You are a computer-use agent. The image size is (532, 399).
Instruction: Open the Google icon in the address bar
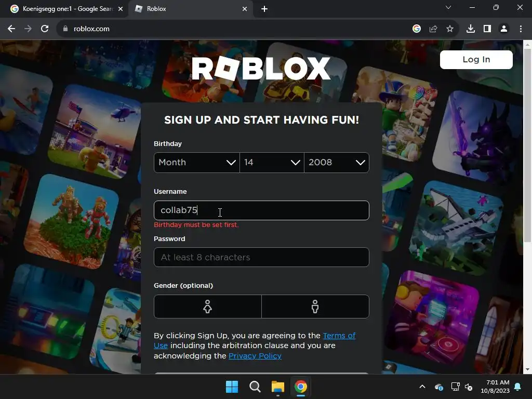(417, 29)
